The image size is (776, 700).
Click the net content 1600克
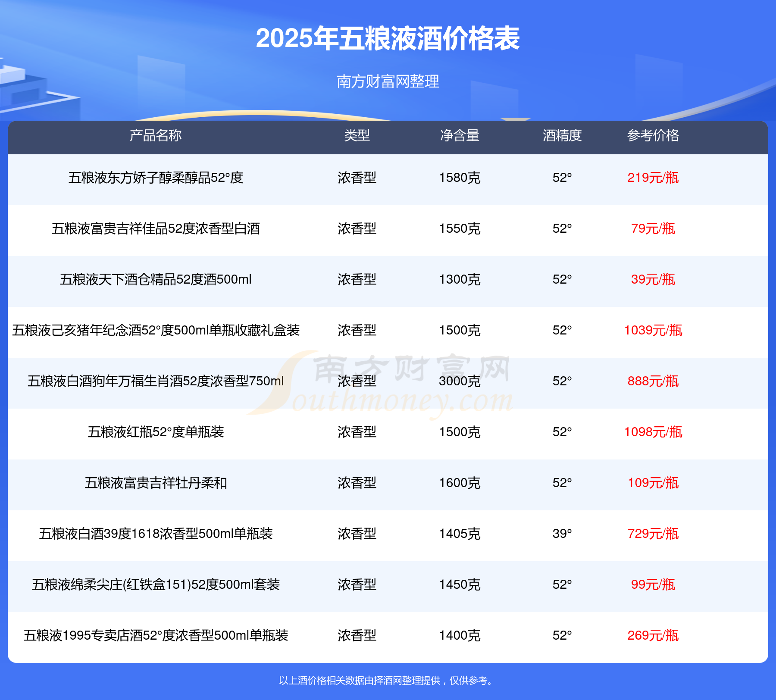(x=460, y=483)
